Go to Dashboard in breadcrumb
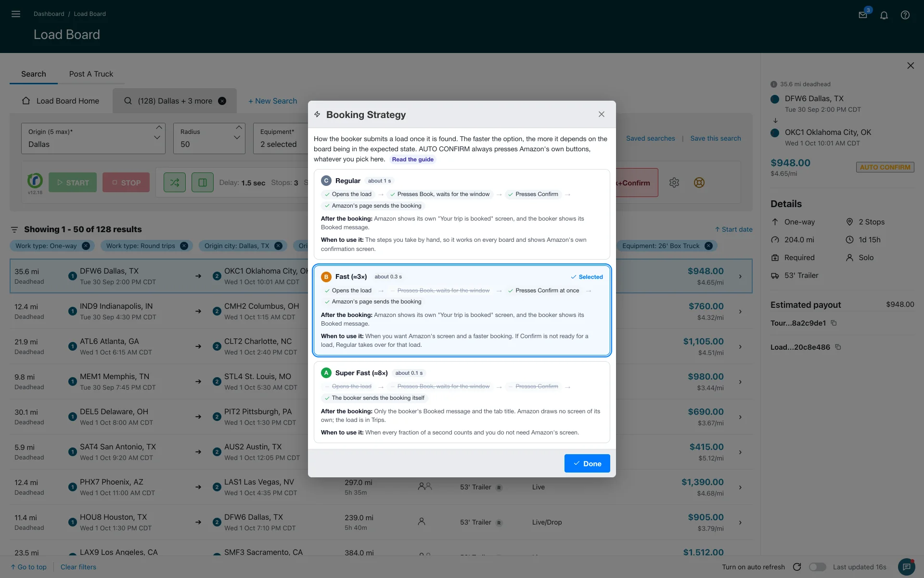Image resolution: width=924 pixels, height=578 pixels. 49,14
